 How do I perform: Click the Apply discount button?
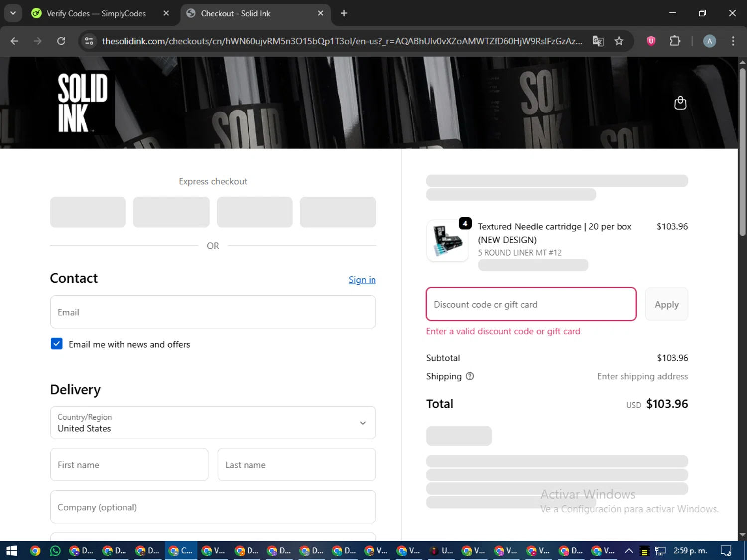666,304
